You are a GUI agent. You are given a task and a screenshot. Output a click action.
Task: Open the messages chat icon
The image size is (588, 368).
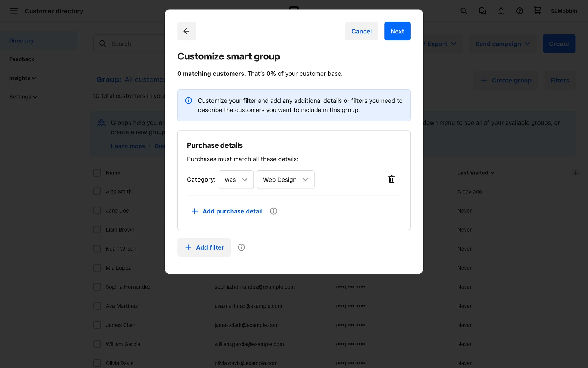click(482, 11)
